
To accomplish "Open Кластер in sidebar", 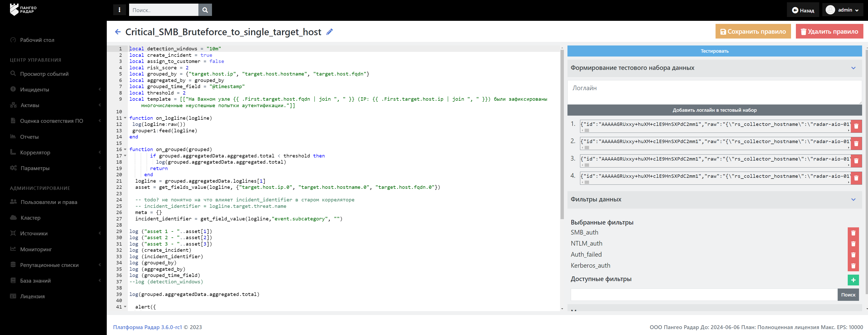I will pos(30,218).
